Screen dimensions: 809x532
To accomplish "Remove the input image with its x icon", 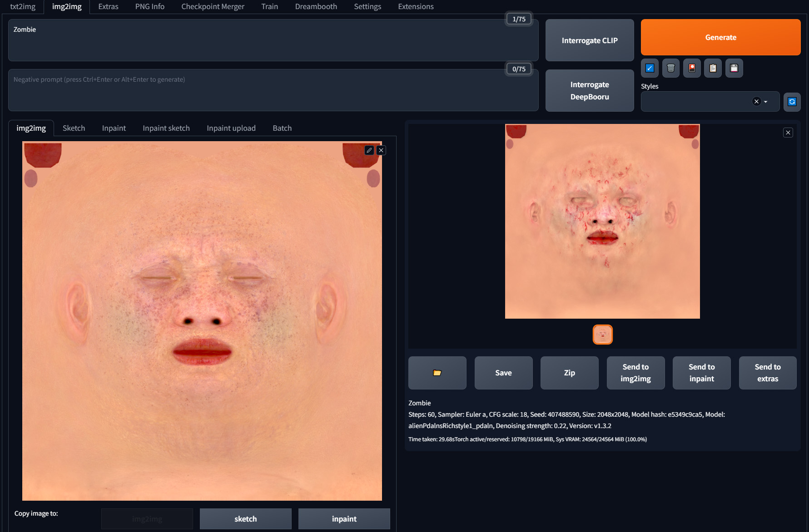I will point(381,150).
